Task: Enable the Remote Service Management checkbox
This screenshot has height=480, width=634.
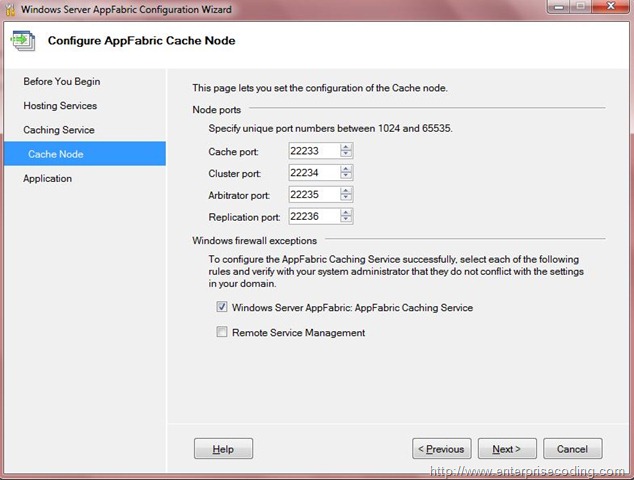Action: coord(222,332)
